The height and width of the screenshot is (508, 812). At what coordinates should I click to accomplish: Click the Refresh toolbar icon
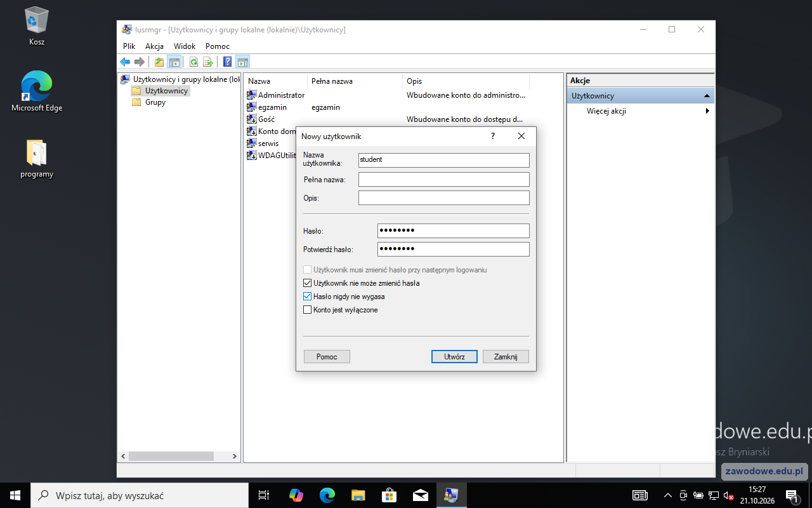tap(193, 62)
